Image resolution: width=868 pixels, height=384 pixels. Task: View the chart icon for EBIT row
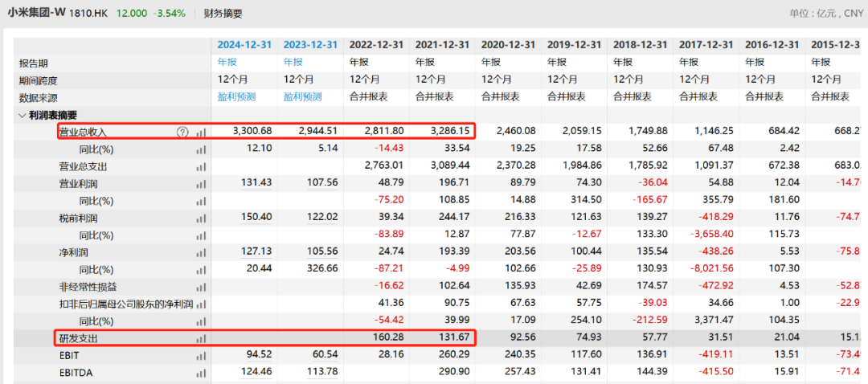[x=201, y=355]
